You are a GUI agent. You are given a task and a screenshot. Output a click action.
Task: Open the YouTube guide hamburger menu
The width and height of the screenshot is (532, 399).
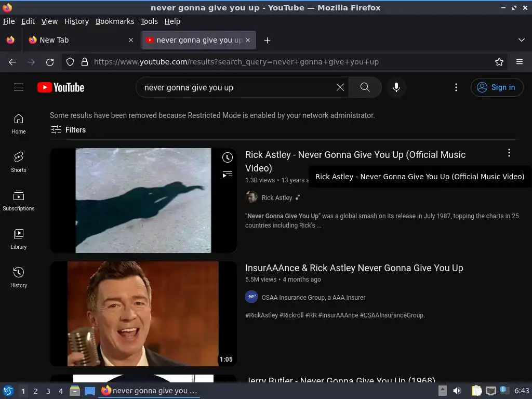coord(19,87)
